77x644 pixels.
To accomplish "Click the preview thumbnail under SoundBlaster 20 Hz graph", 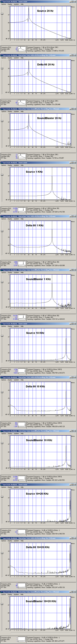I will click(x=22, y=156).
